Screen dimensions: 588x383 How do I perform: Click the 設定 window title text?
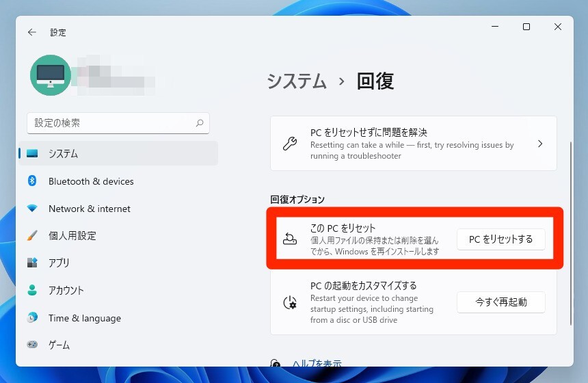[x=58, y=33]
